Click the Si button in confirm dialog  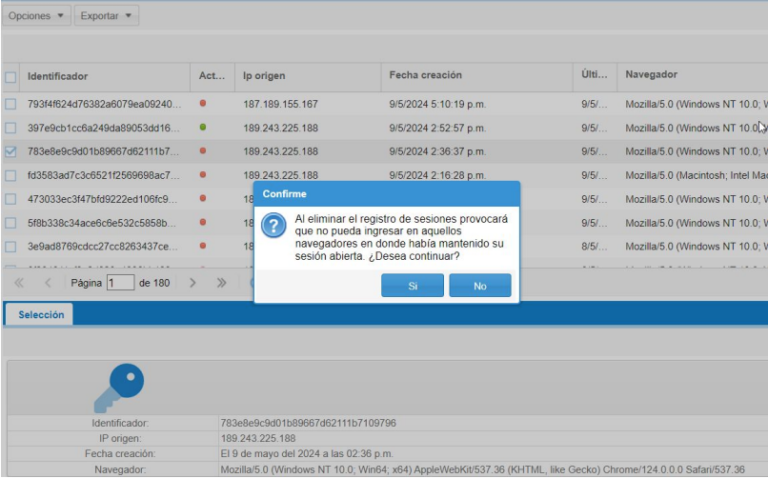point(412,286)
